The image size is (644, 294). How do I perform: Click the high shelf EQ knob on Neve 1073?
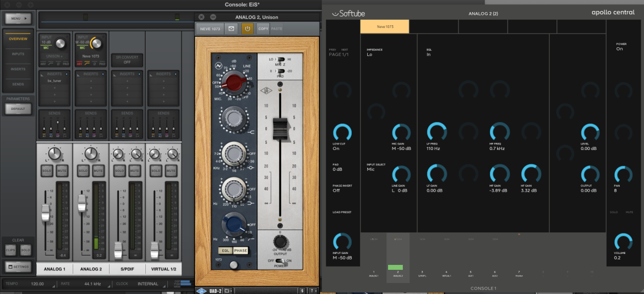point(233,119)
